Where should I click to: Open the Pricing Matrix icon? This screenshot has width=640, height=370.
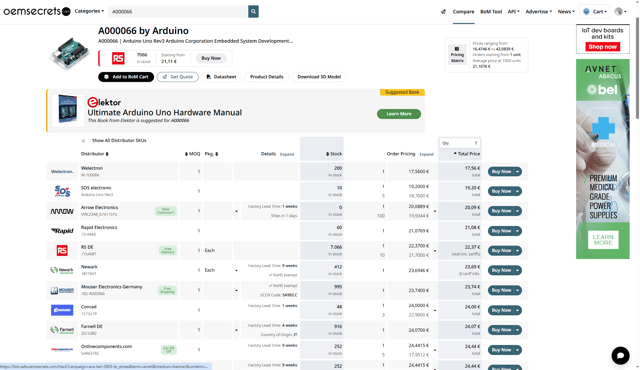pos(457,55)
